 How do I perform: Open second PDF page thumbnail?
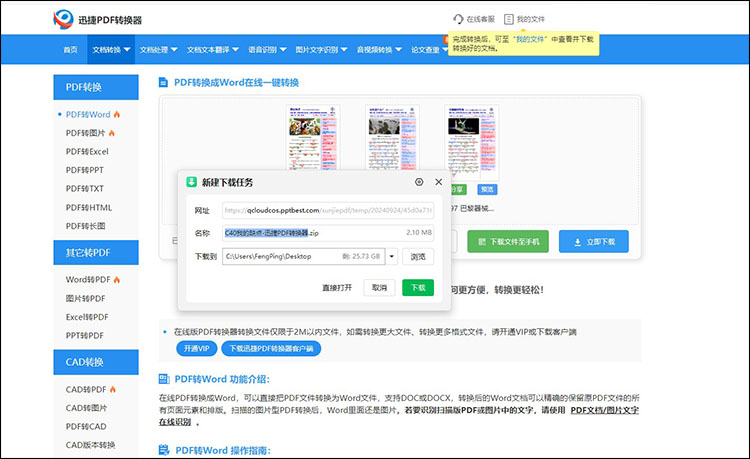[392, 137]
